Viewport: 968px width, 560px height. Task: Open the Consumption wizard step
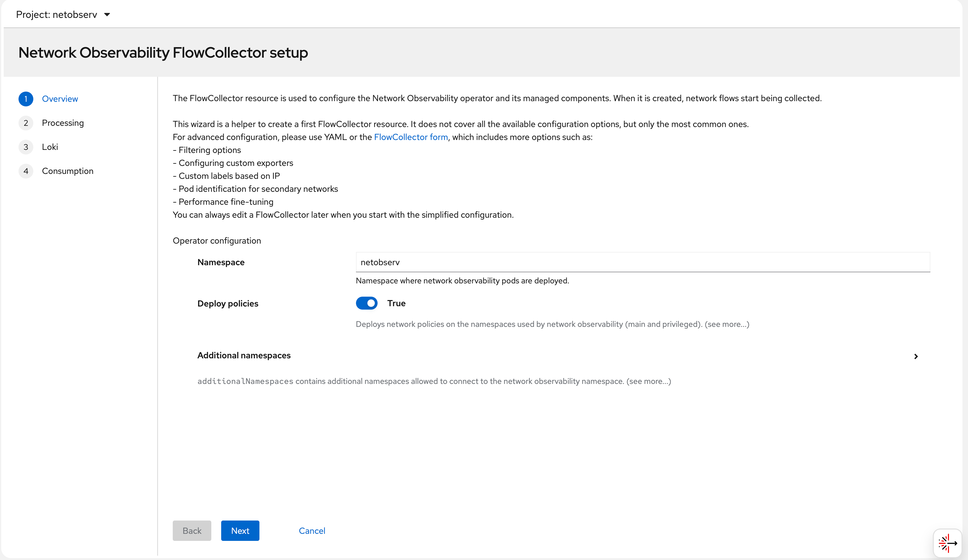point(68,171)
